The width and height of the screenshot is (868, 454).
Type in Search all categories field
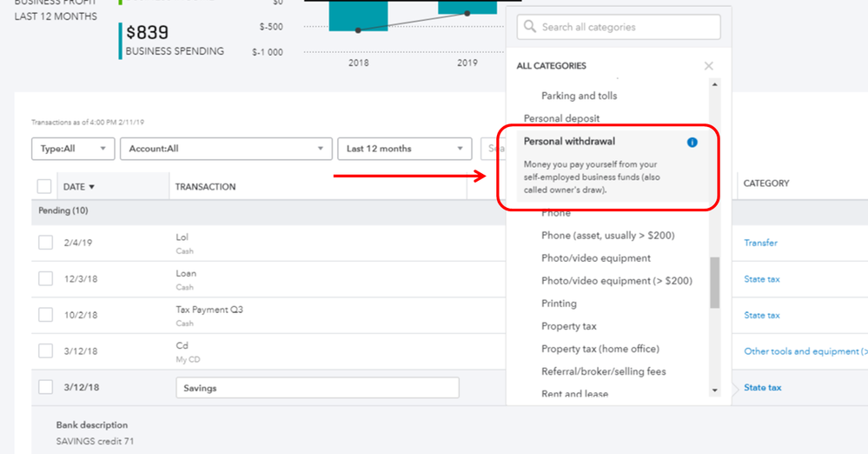626,27
